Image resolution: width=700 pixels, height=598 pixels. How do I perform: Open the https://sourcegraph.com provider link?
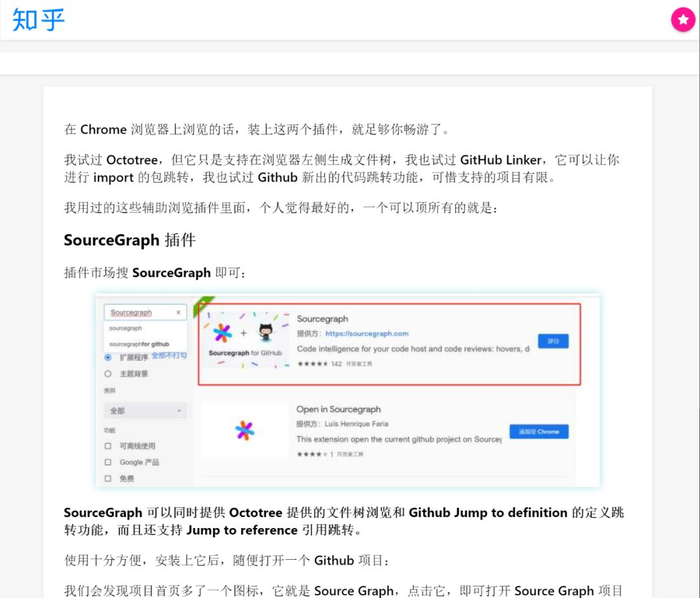pyautogui.click(x=366, y=334)
